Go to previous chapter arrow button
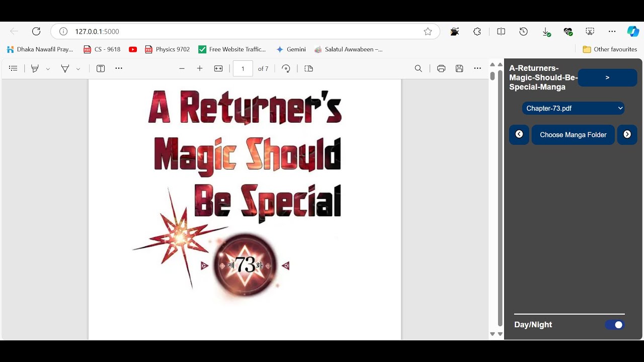Screen dimensions: 644x362 coord(519,134)
